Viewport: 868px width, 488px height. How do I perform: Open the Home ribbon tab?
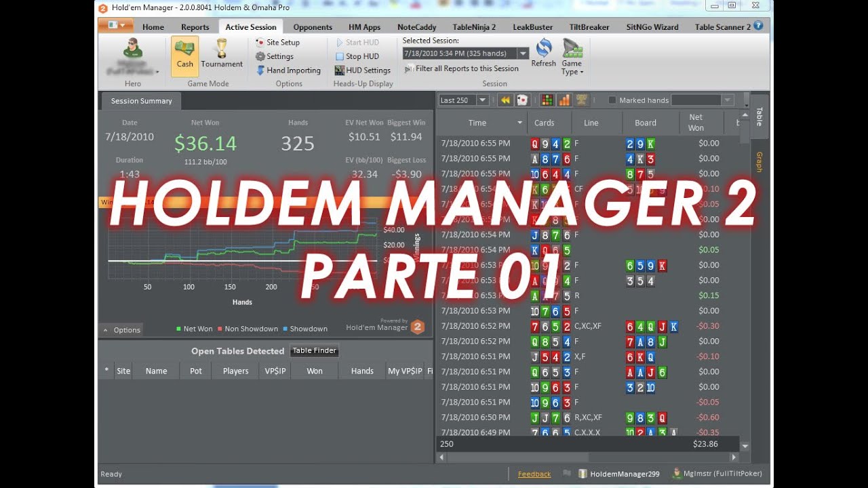coord(153,27)
